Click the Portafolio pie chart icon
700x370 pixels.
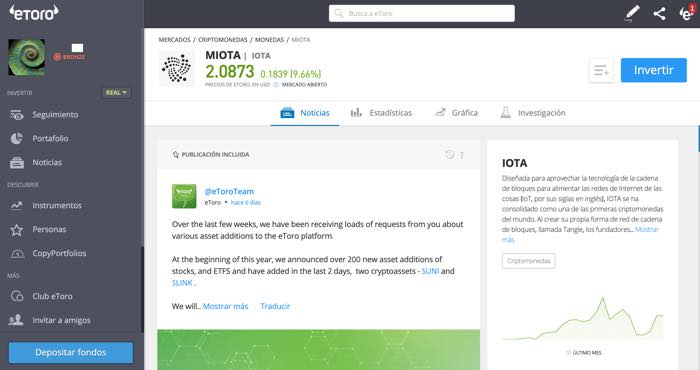click(17, 139)
